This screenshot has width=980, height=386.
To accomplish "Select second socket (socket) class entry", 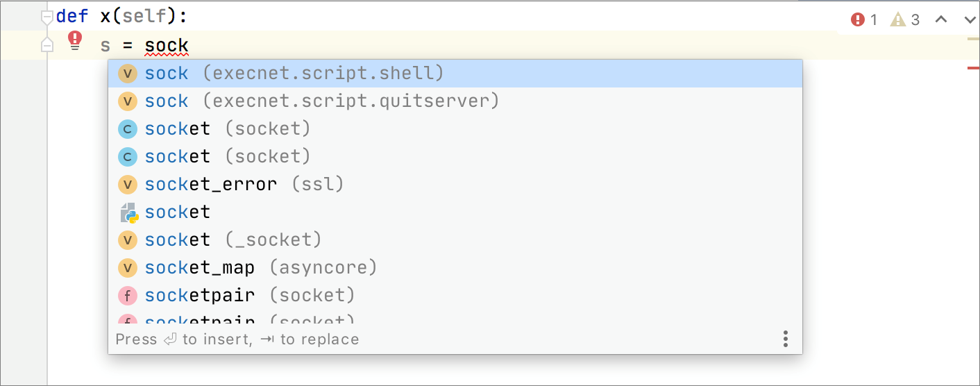I will (227, 156).
